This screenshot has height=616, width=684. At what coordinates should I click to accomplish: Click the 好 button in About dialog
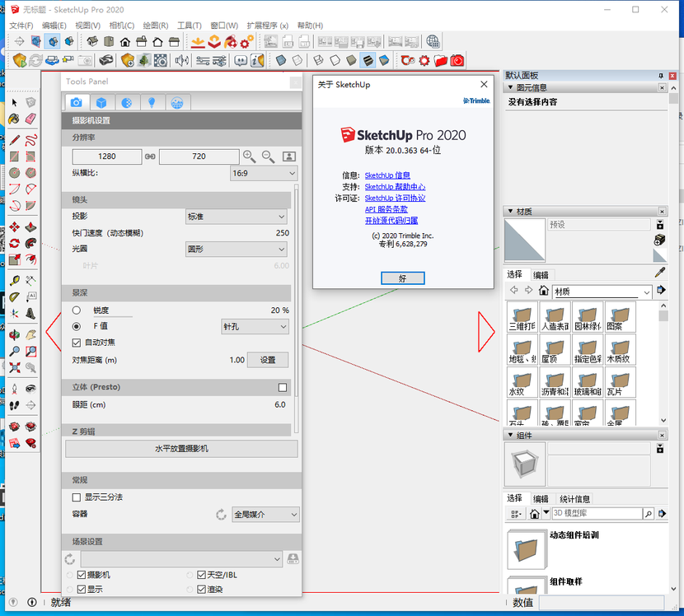coord(402,278)
